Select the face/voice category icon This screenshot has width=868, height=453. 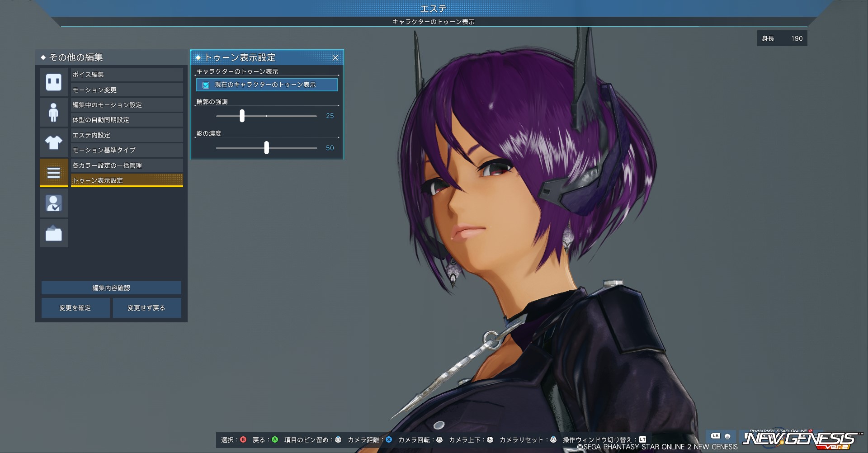(54, 82)
